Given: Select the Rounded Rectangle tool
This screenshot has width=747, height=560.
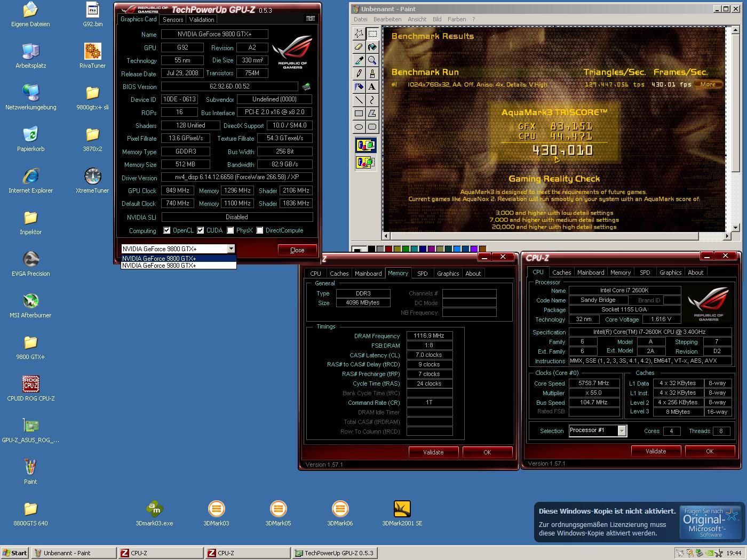Looking at the screenshot, I should point(372,126).
